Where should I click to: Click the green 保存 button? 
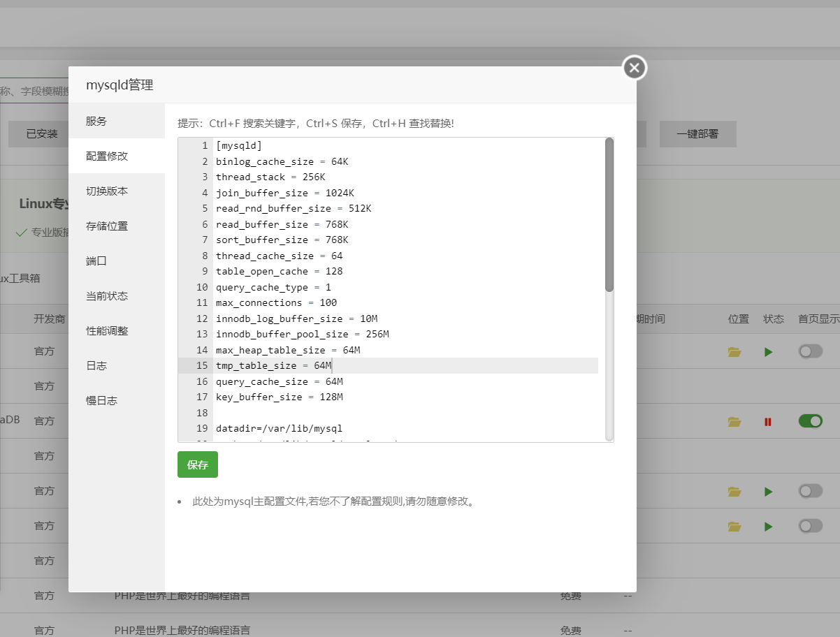point(198,464)
